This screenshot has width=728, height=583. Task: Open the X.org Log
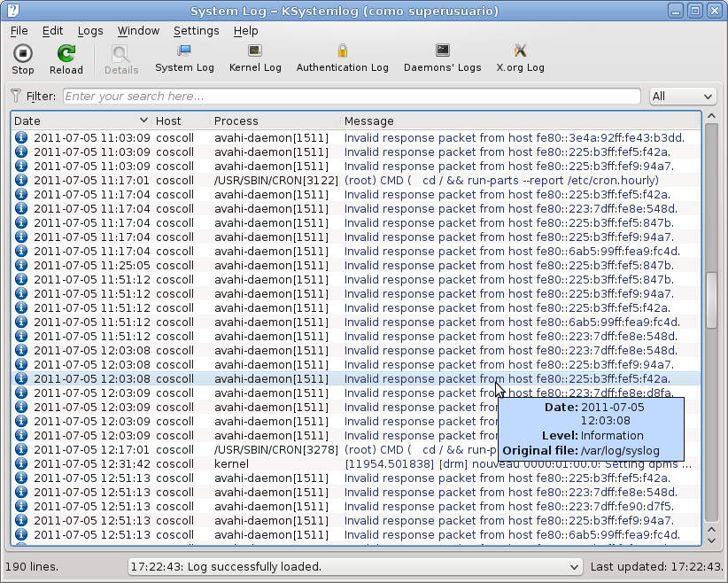(521, 51)
